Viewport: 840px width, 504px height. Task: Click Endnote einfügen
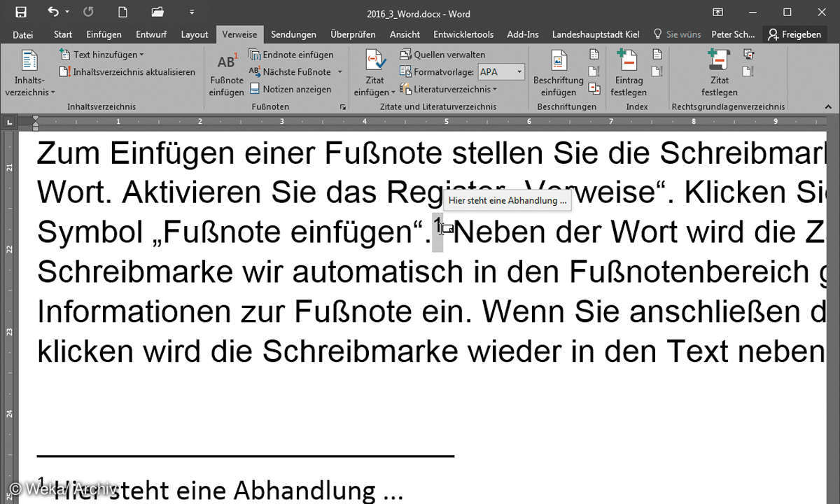(x=291, y=55)
